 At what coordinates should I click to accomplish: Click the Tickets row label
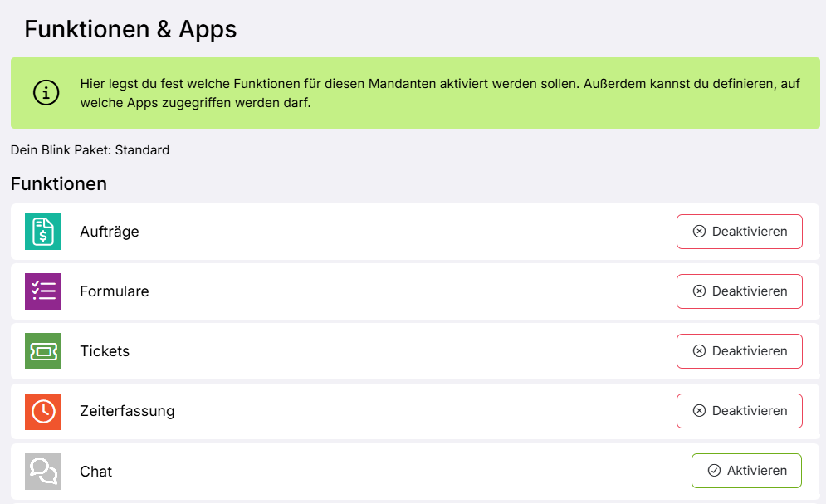[105, 351]
